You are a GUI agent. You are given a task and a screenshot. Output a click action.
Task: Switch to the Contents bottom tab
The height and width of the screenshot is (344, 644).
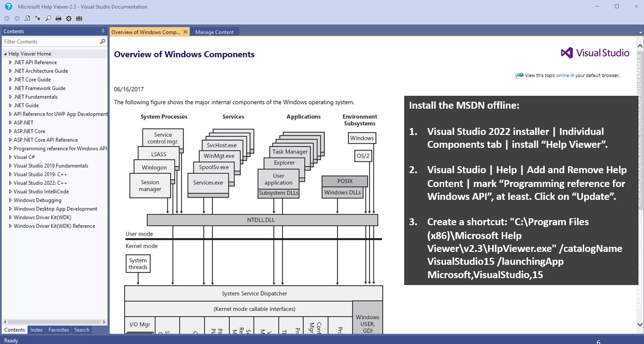(x=15, y=330)
